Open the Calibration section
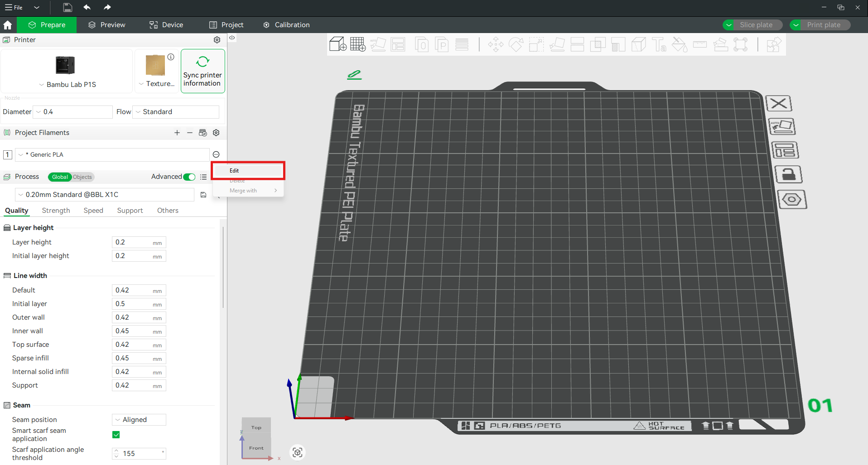Image resolution: width=868 pixels, height=465 pixels. point(286,25)
